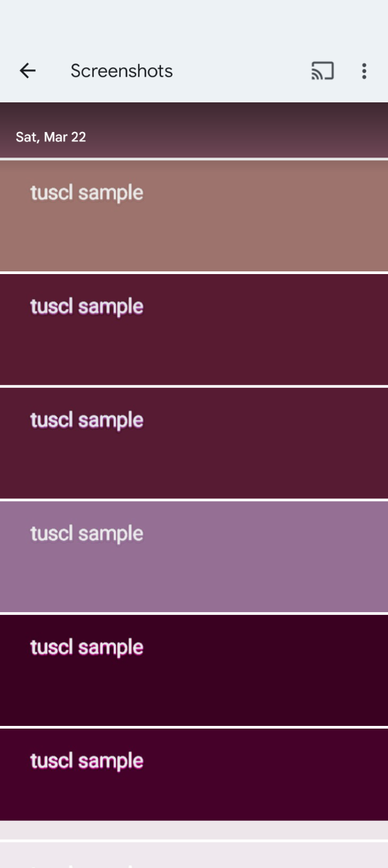Image resolution: width=388 pixels, height=868 pixels.
Task: Tap tuscl sample text on third screenshot
Action: click(87, 420)
